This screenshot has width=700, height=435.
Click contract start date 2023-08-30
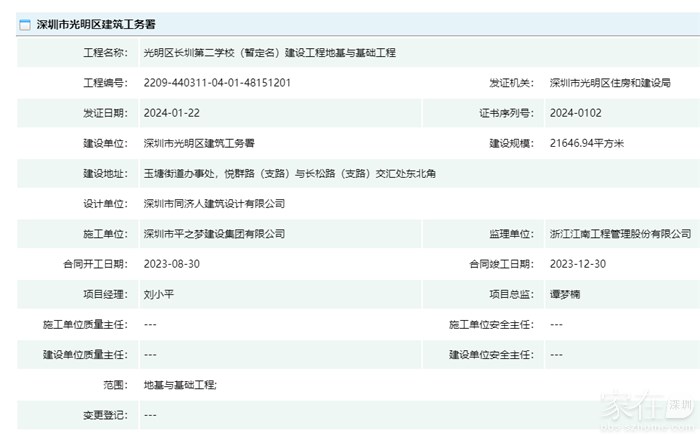tap(170, 264)
